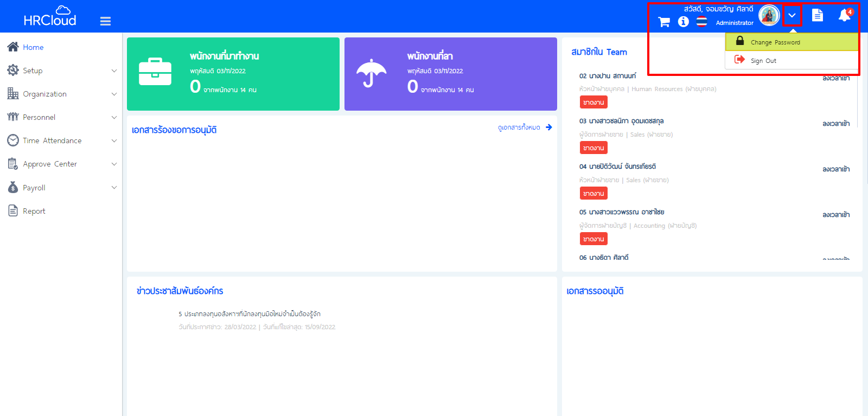The image size is (868, 416).
Task: Toggle the hamburger sidebar menu
Action: [x=105, y=21]
